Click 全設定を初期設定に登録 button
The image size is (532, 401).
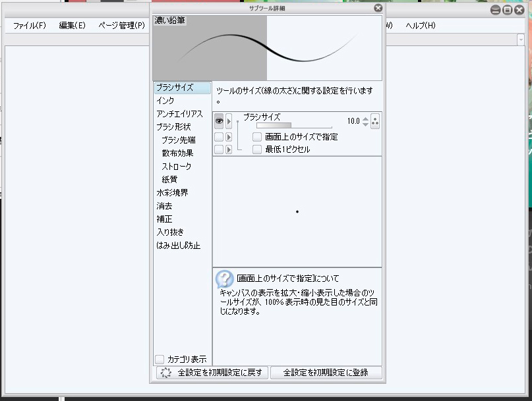tap(326, 373)
